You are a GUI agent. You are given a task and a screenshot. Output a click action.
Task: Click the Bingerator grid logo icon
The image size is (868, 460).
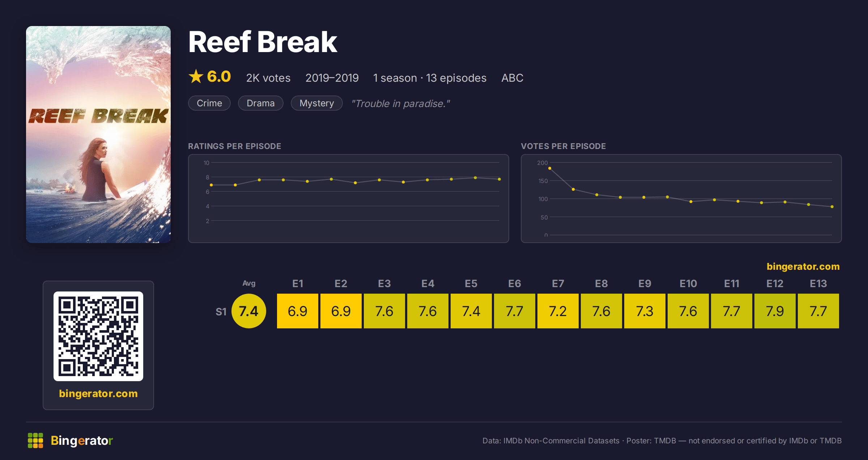pos(35,440)
